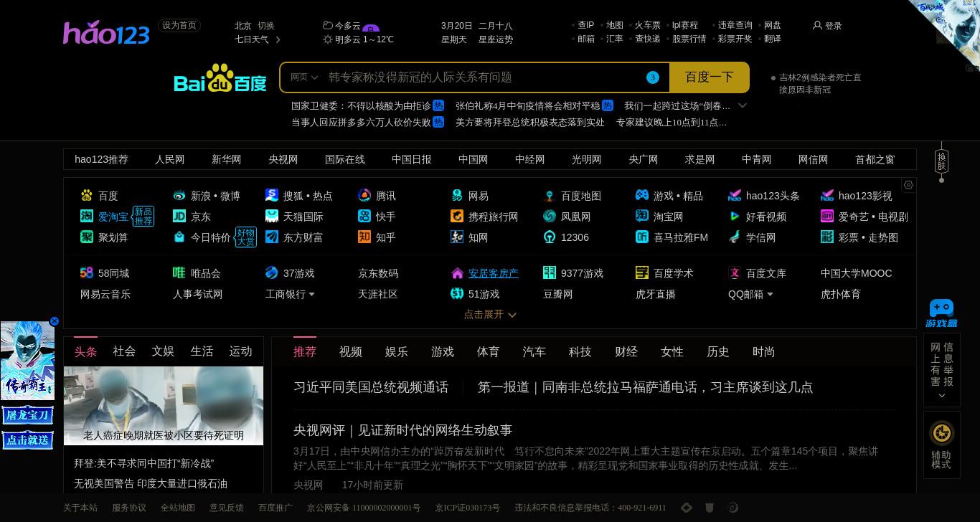Click the 点击就送 ad button
Viewport: 980px width, 522px height.
point(28,440)
